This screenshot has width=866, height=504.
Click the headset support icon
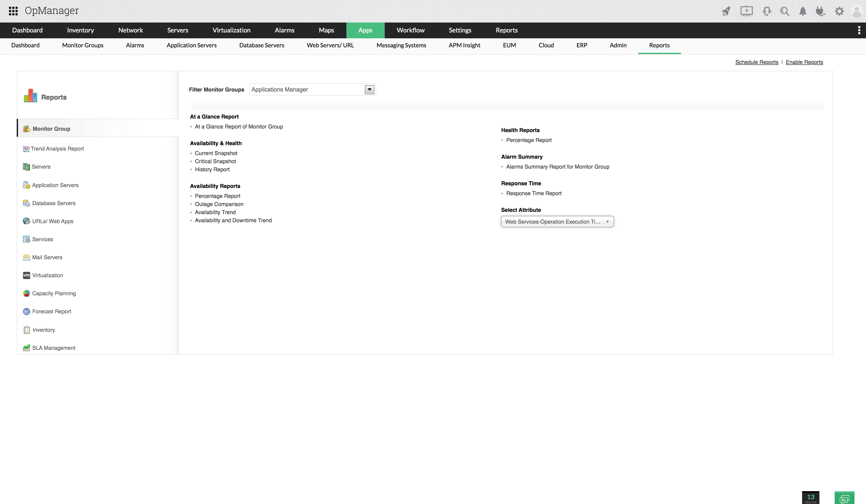[766, 11]
